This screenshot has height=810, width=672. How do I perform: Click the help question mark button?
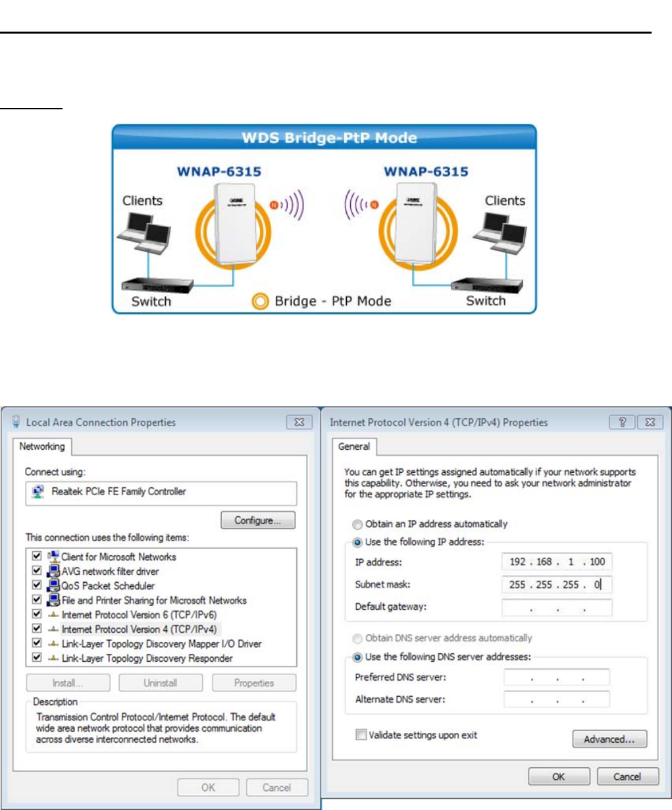tap(623, 423)
